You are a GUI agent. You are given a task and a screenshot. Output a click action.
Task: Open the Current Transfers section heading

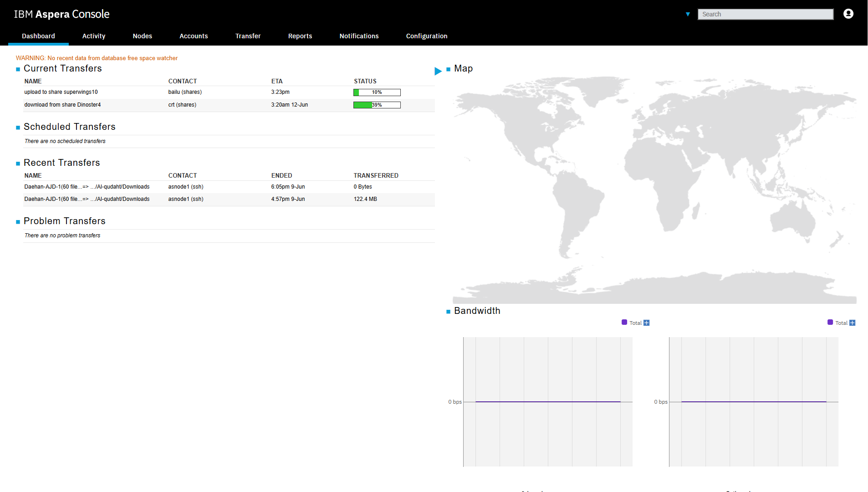[x=63, y=68]
